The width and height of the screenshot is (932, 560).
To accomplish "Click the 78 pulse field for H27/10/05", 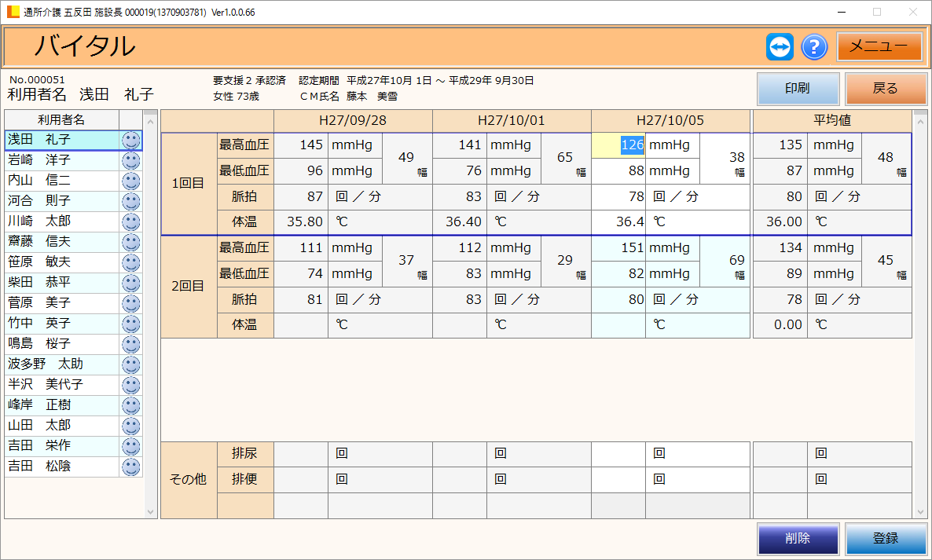I will (x=618, y=196).
